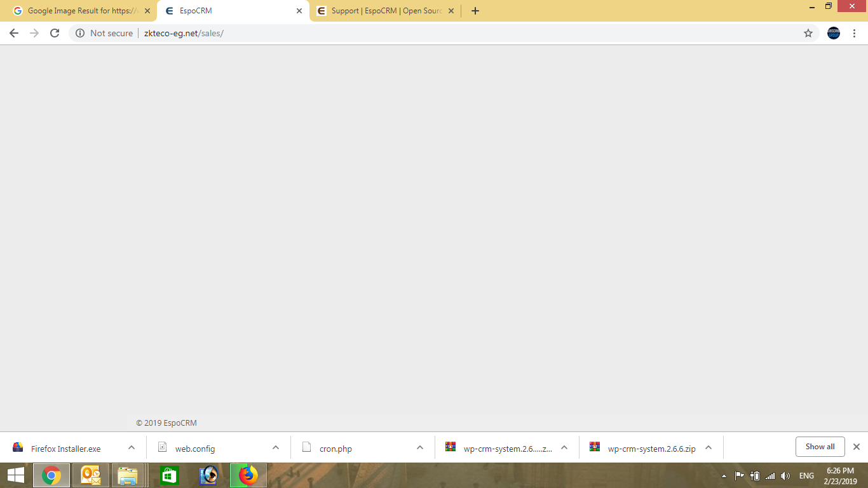Close the downloads bar
This screenshot has width=868, height=488.
click(x=857, y=447)
